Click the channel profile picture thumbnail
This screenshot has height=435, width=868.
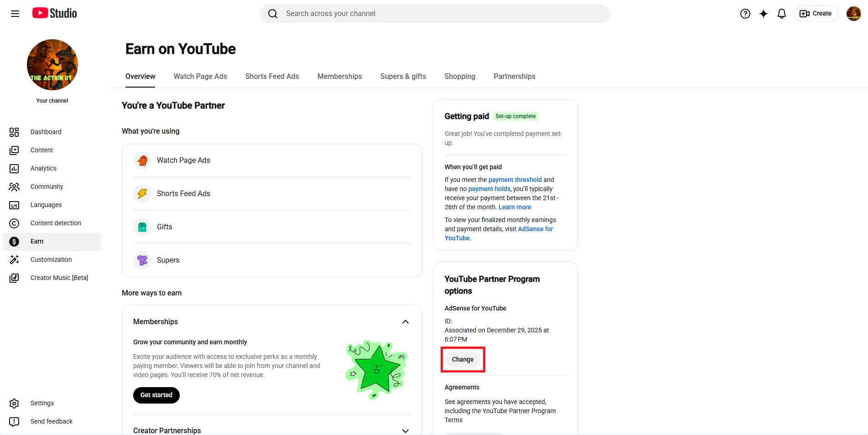(52, 65)
